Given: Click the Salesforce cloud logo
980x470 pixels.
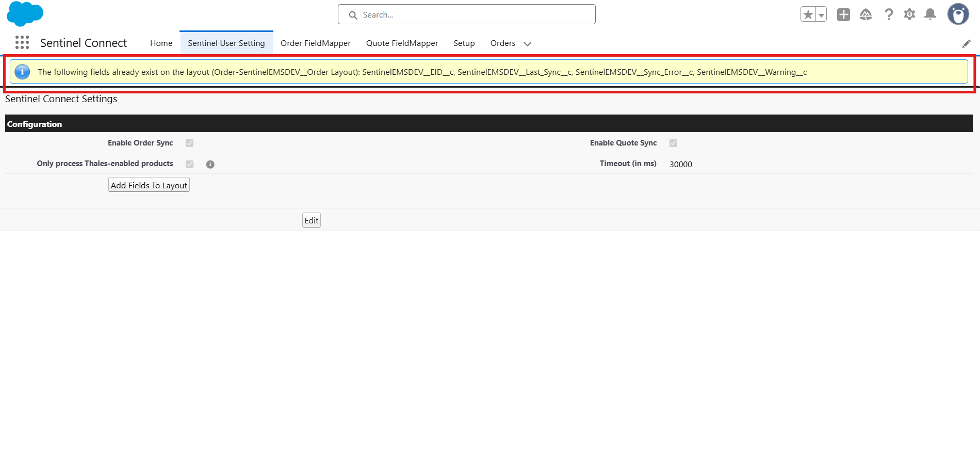Looking at the screenshot, I should [x=25, y=14].
